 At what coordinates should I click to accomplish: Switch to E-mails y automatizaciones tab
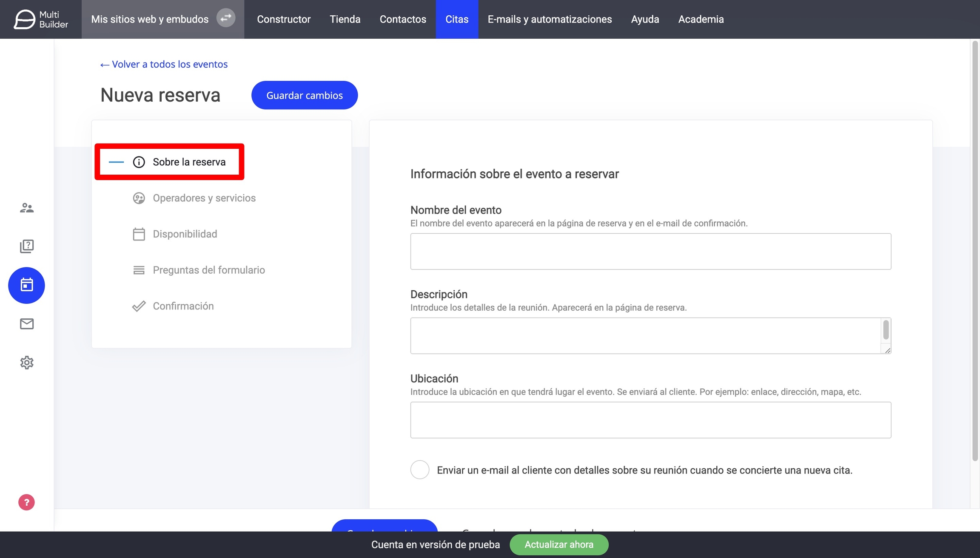pyautogui.click(x=550, y=19)
